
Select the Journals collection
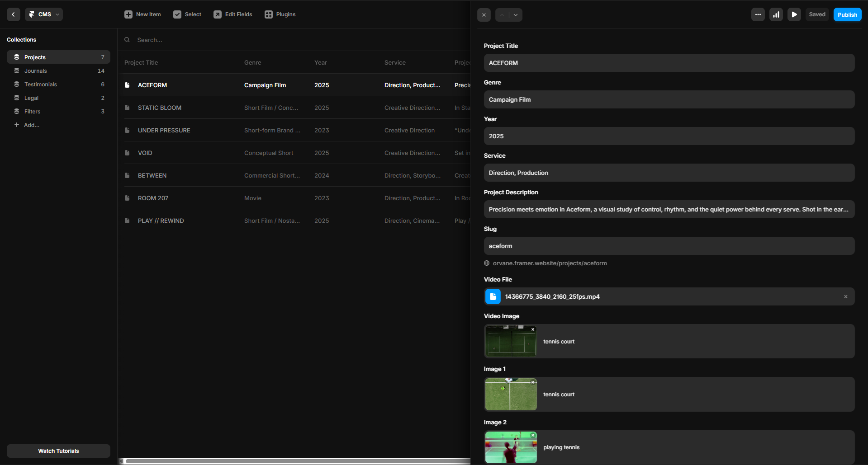coord(36,71)
